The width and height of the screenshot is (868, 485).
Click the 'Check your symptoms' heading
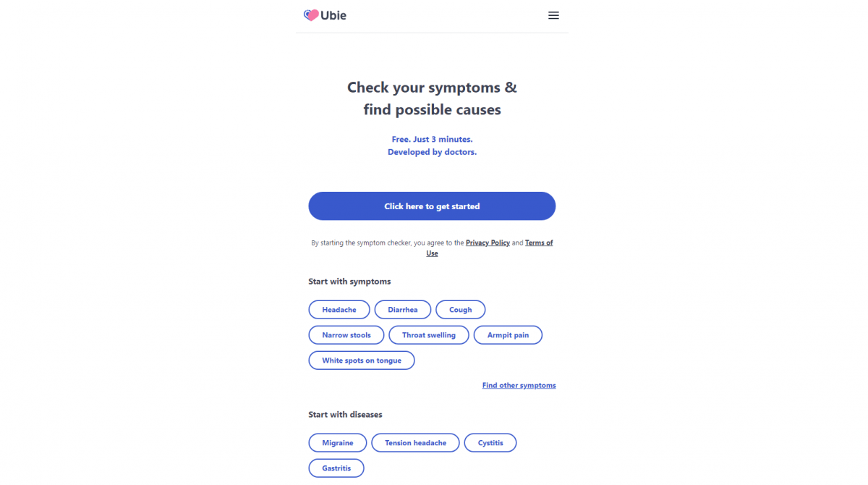[432, 88]
